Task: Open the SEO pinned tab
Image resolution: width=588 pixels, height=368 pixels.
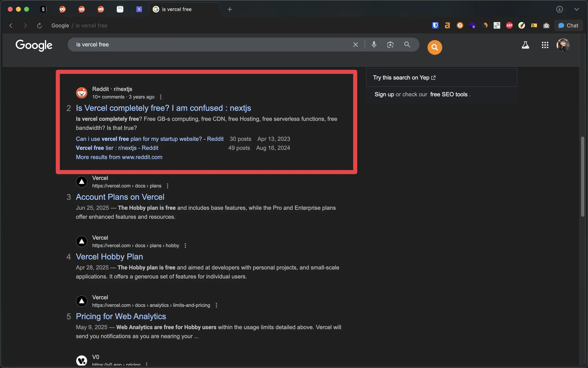Action: 120,9
